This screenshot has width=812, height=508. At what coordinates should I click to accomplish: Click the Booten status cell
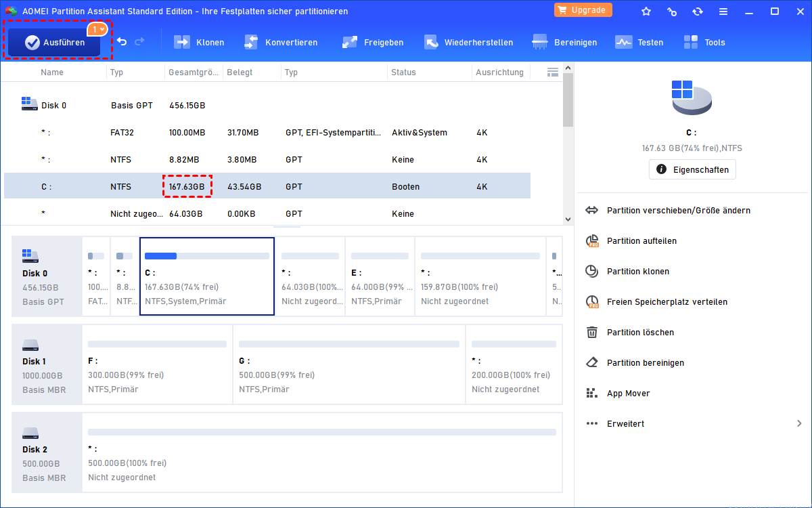tap(405, 186)
